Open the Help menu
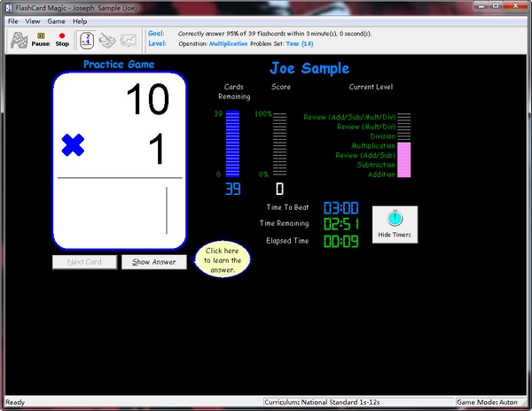 tap(80, 20)
